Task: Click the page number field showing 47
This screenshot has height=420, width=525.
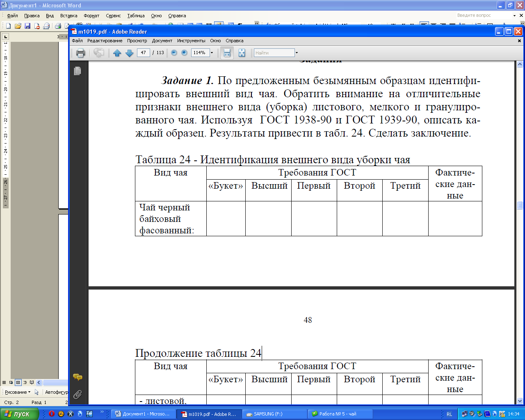Action: click(143, 52)
